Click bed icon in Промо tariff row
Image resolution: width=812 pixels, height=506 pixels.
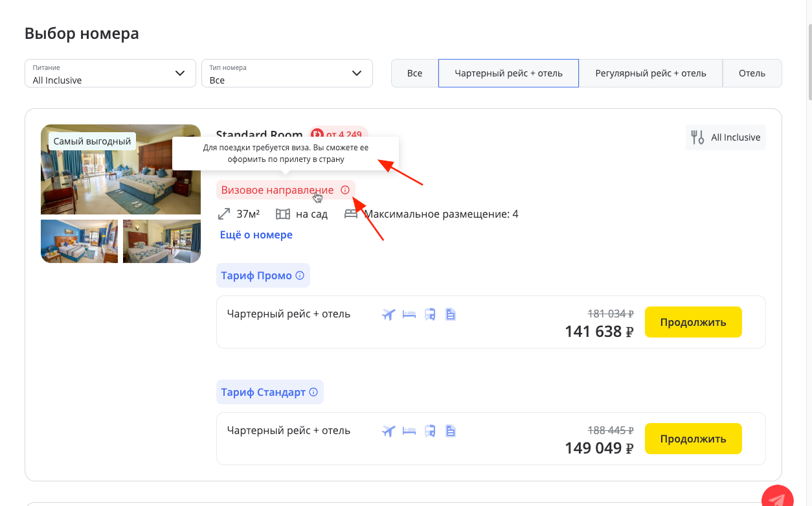409,315
